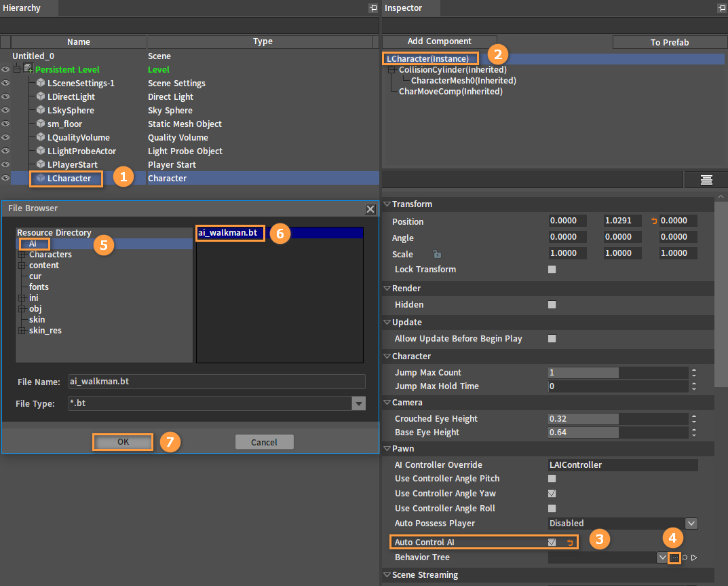Collapse the Update section

tap(387, 322)
